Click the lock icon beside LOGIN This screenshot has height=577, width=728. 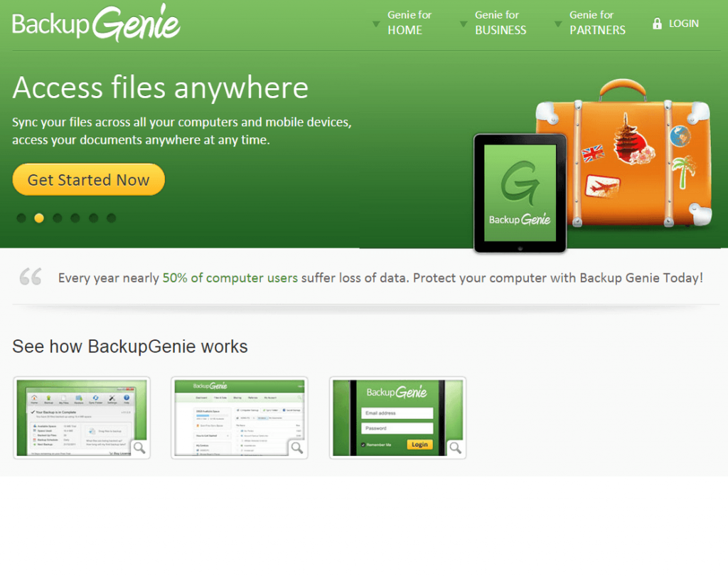pos(656,23)
